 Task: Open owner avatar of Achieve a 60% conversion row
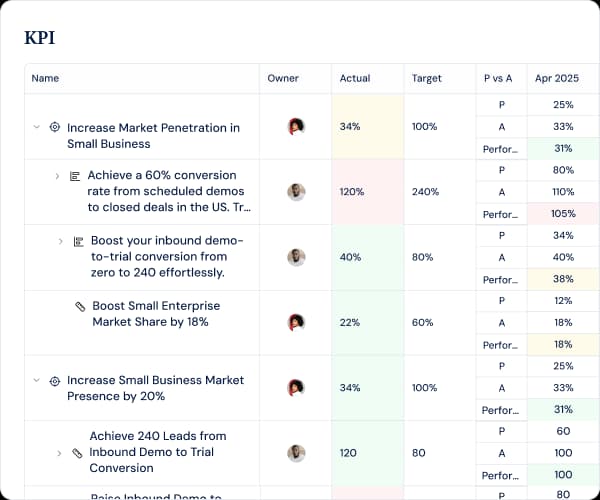point(296,192)
